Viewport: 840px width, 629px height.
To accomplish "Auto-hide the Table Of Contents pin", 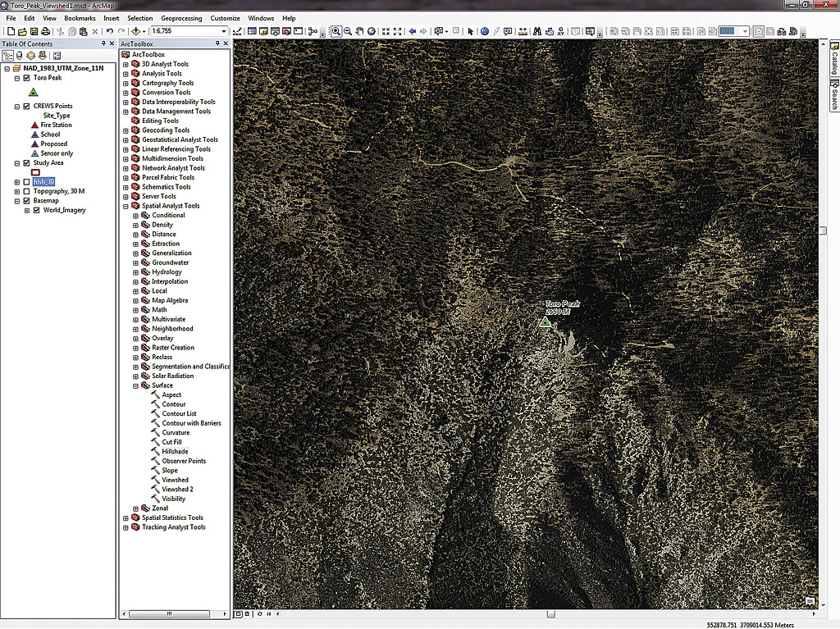I will tap(103, 43).
